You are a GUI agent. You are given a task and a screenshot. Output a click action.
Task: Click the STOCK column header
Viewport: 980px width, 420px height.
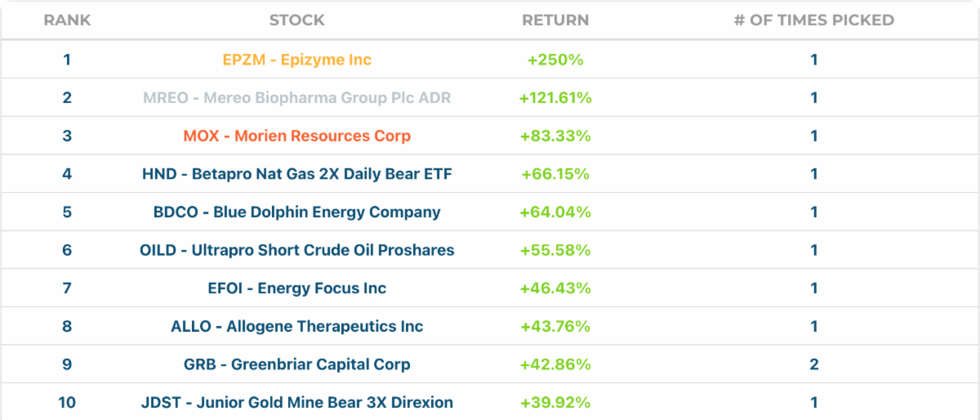296,20
